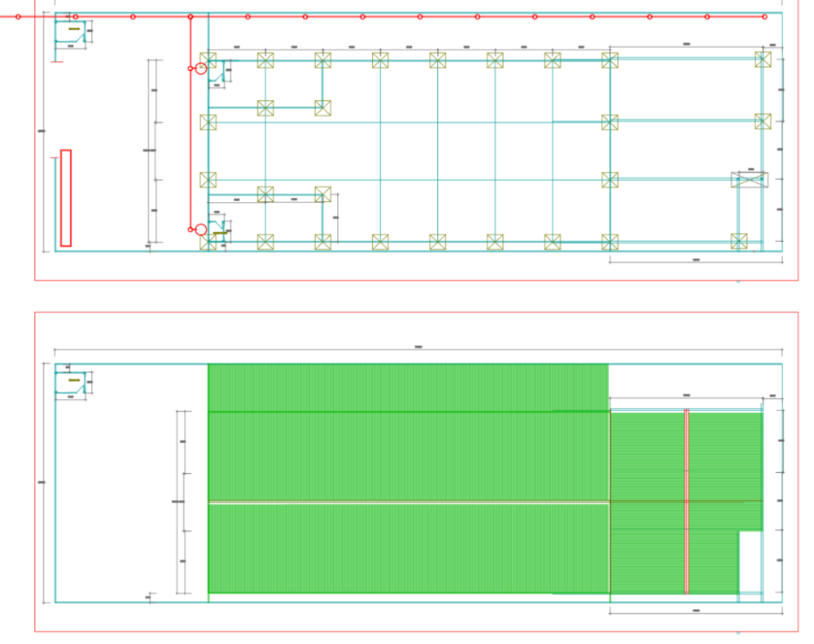Select the wide crossed rectangle at the upper plan's right edge
The image size is (814, 644).
coord(749,180)
